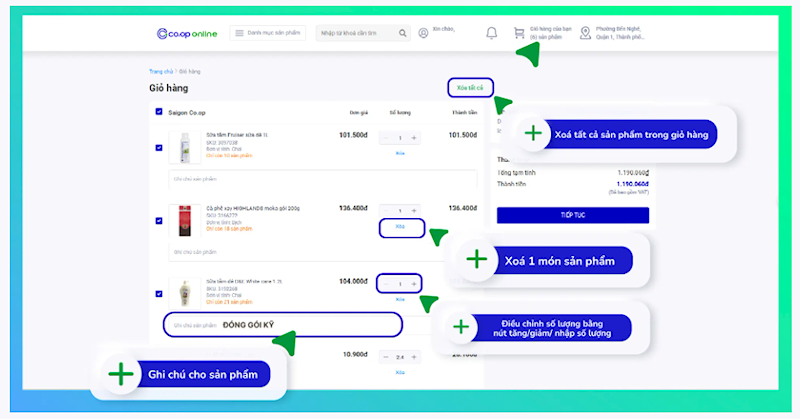Decrease quantity of the Highlands coffee

387,211
